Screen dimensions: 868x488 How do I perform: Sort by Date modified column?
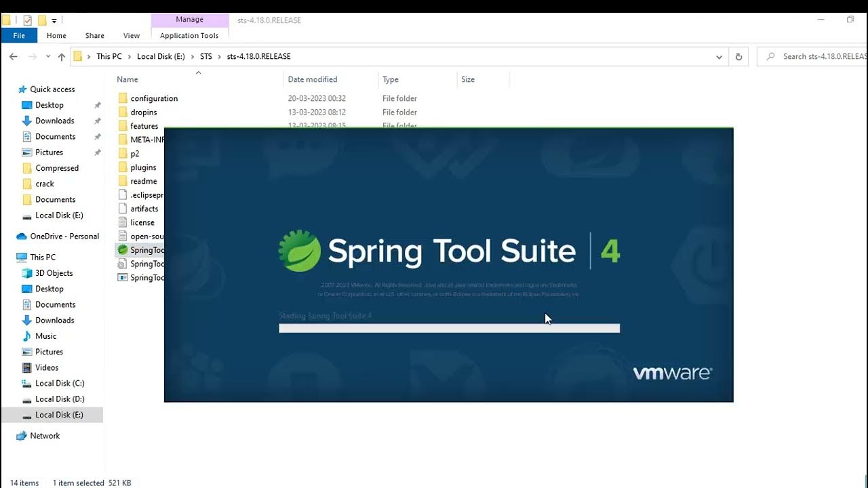click(x=313, y=79)
